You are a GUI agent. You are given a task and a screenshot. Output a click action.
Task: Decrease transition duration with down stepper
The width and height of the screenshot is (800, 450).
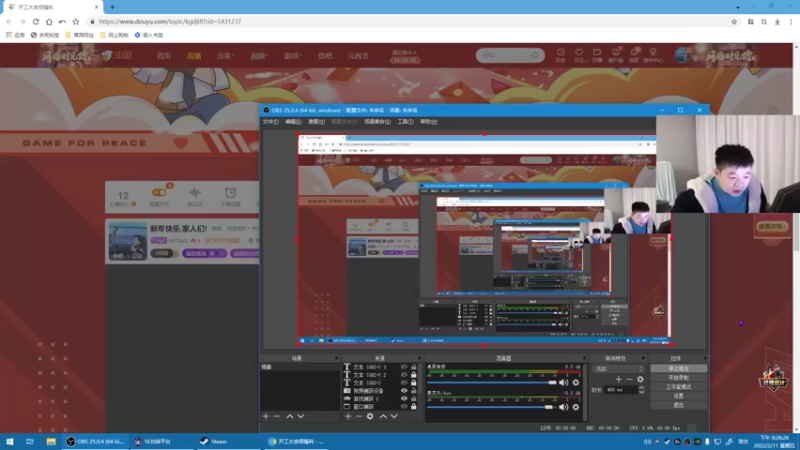click(641, 392)
